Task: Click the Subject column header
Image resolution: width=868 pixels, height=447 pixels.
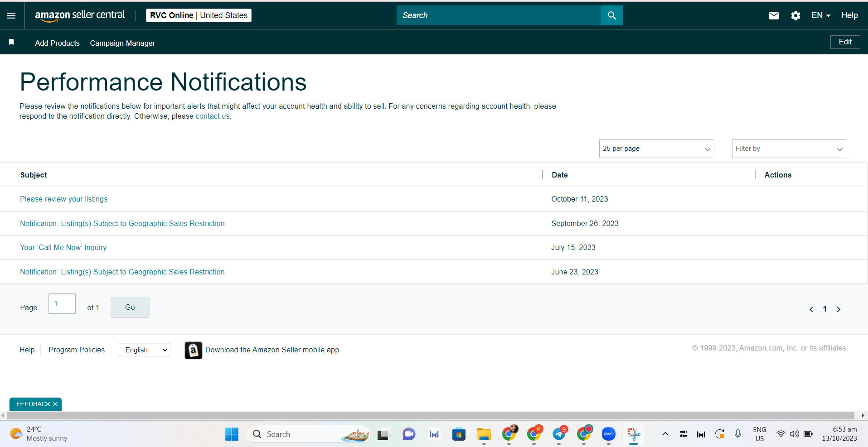Action: point(34,175)
